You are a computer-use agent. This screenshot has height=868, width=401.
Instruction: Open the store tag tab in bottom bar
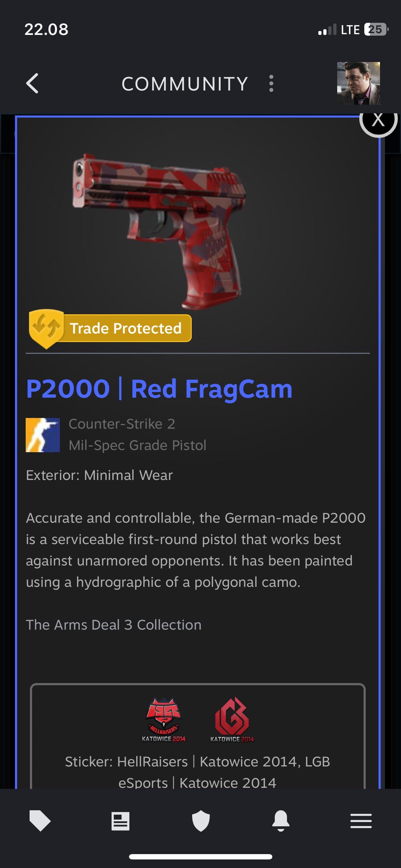point(40,821)
